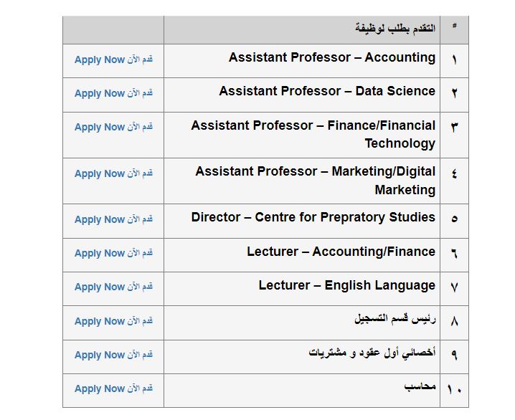The width and height of the screenshot is (515, 420).
Task: Apply Now for Lecturer – Accounting/Finance
Action: (x=113, y=253)
